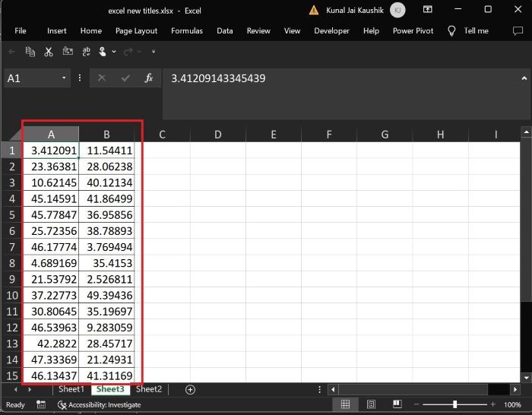532x415 pixels.
Task: Click the Sheet3 tab
Action: click(x=110, y=389)
